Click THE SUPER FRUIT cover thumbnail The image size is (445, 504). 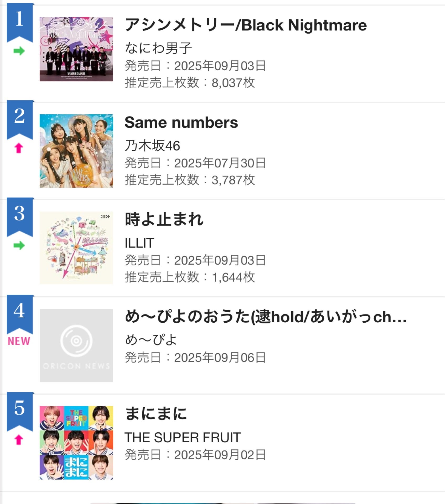(x=76, y=443)
